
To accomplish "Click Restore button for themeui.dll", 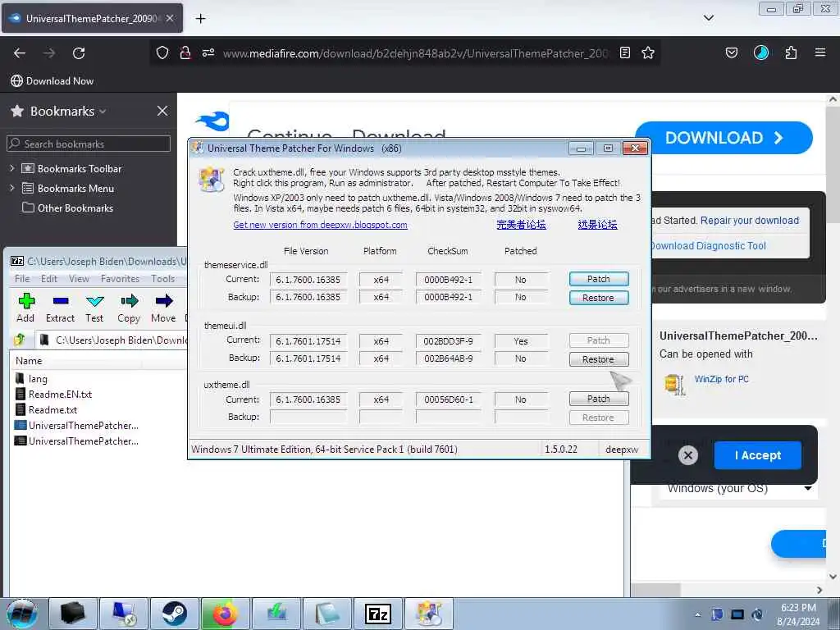I will click(x=598, y=359).
